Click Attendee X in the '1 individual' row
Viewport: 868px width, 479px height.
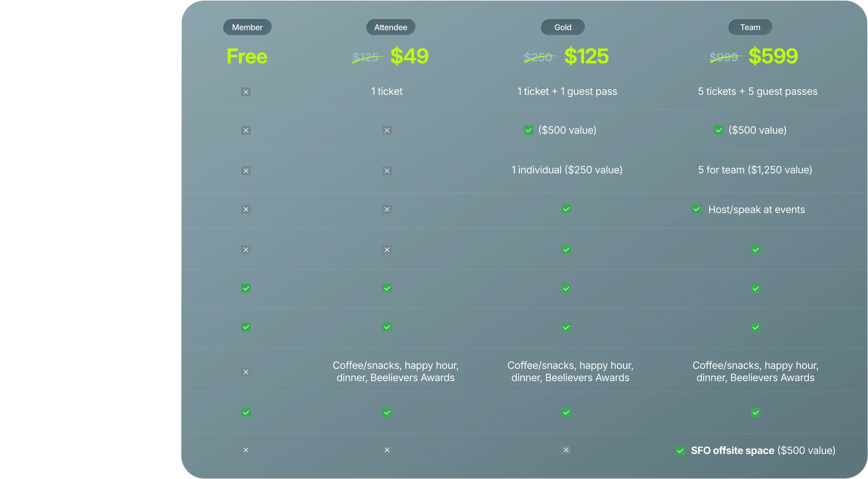(x=387, y=171)
